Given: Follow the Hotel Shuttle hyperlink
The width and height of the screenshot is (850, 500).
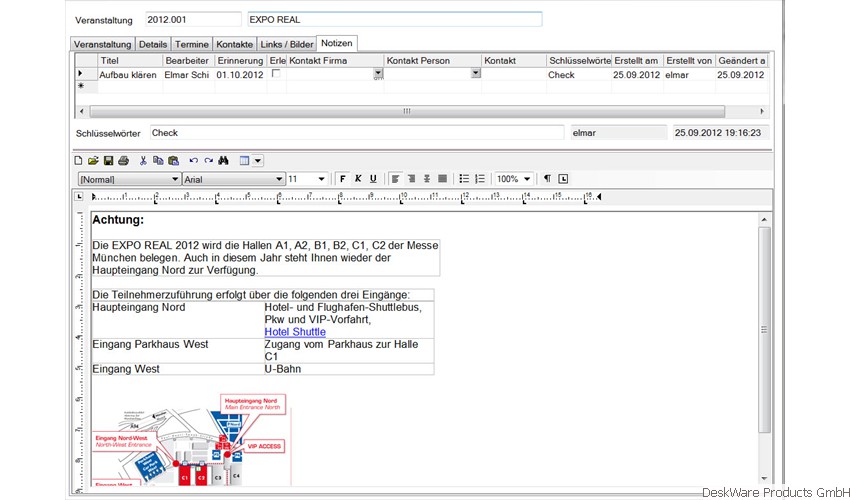Looking at the screenshot, I should [x=295, y=332].
